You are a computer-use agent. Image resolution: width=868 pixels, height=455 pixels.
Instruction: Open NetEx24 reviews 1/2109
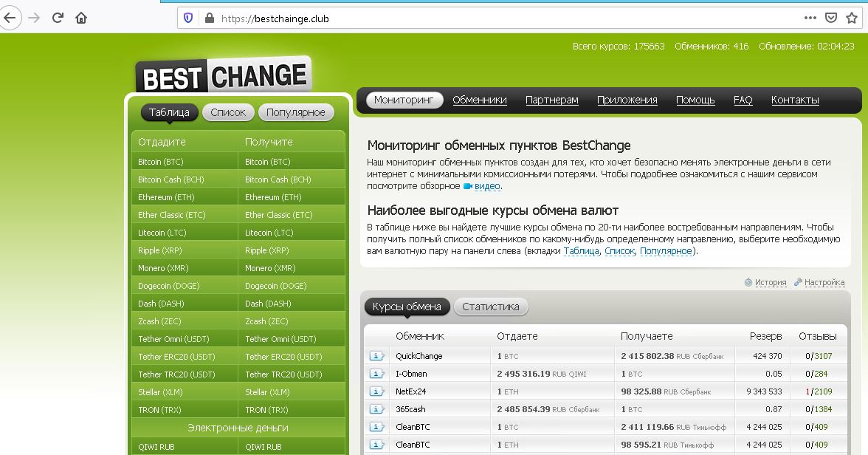tap(819, 391)
